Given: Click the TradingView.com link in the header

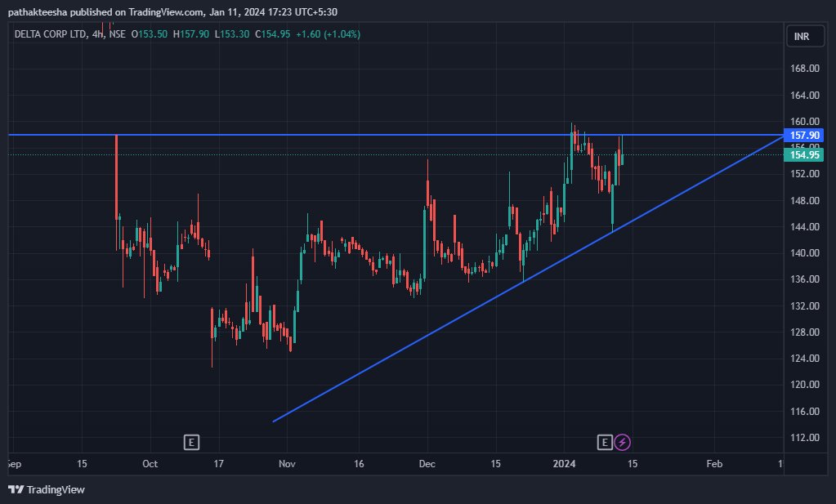Looking at the screenshot, I should pos(165,11).
